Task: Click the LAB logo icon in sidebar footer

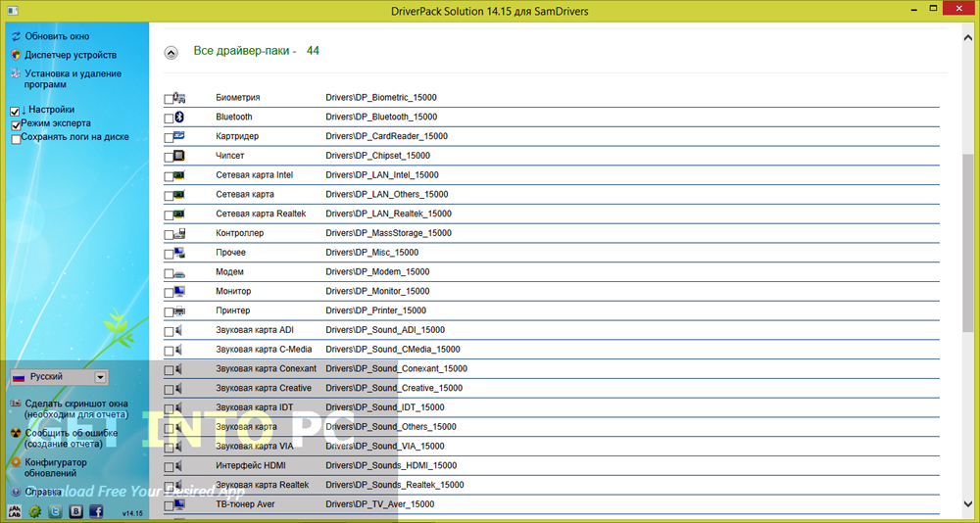Action: coord(17,511)
